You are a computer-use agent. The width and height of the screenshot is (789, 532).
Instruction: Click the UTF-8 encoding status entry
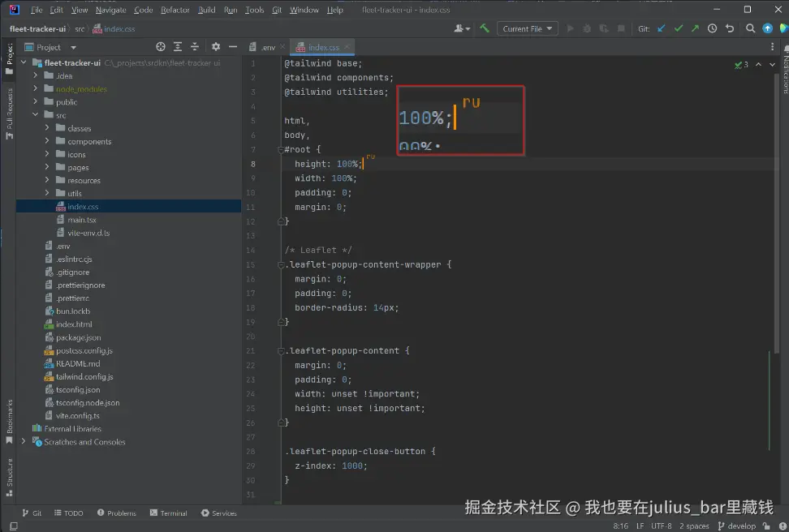coord(662,526)
